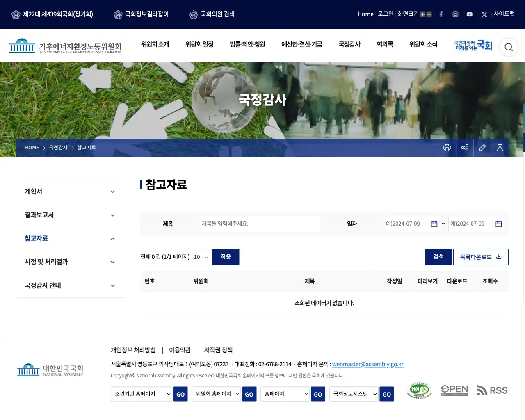525x420 pixels.
Task: Expand the 결과보고서 sidebar section
Action: [70, 215]
